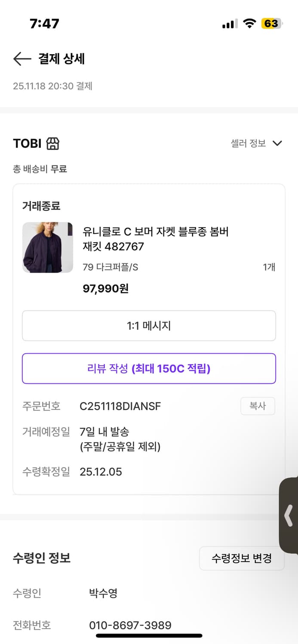Change recipient info with 수령정보 변경

(242, 558)
